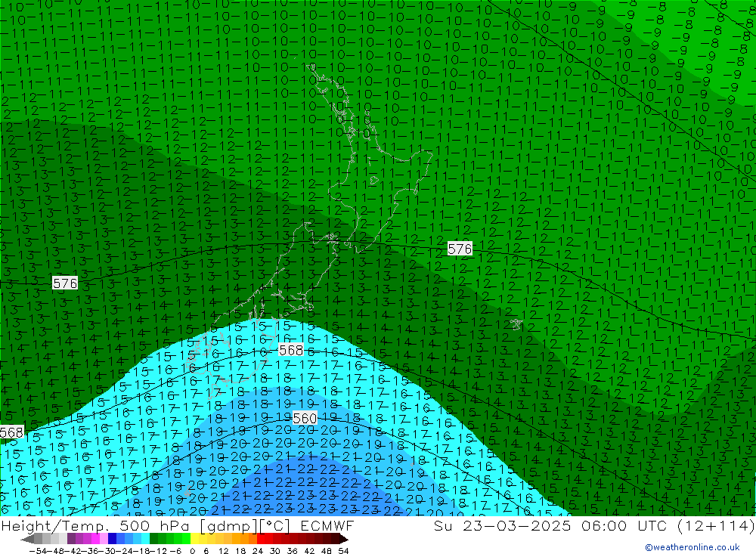Click the 560 contour label
756x554 pixels.
point(305,418)
